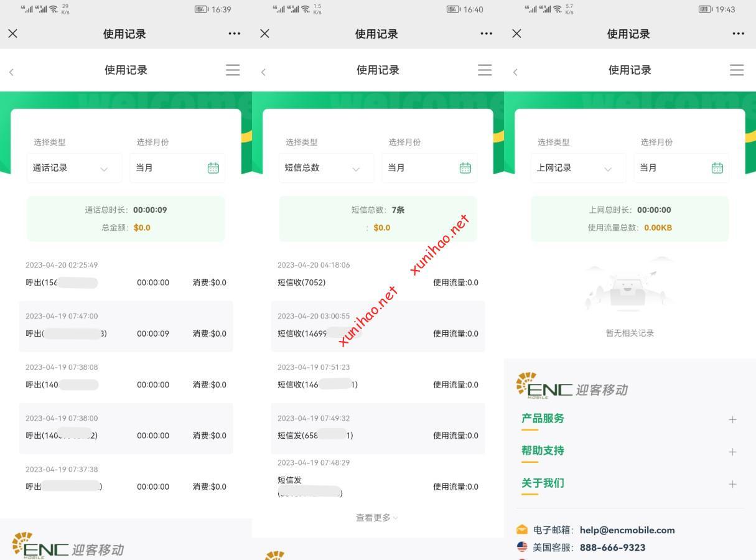Image resolution: width=756 pixels, height=560 pixels.
Task: Click the help@encmobile.com email link
Action: coord(627,530)
